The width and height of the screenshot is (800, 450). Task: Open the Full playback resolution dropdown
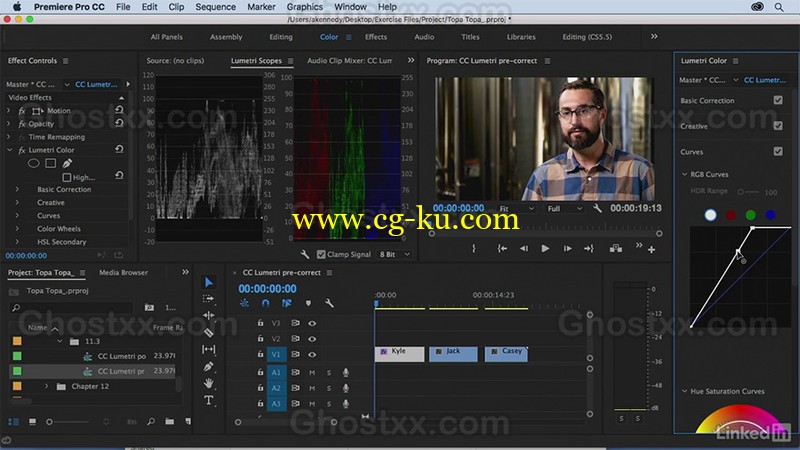click(x=564, y=208)
